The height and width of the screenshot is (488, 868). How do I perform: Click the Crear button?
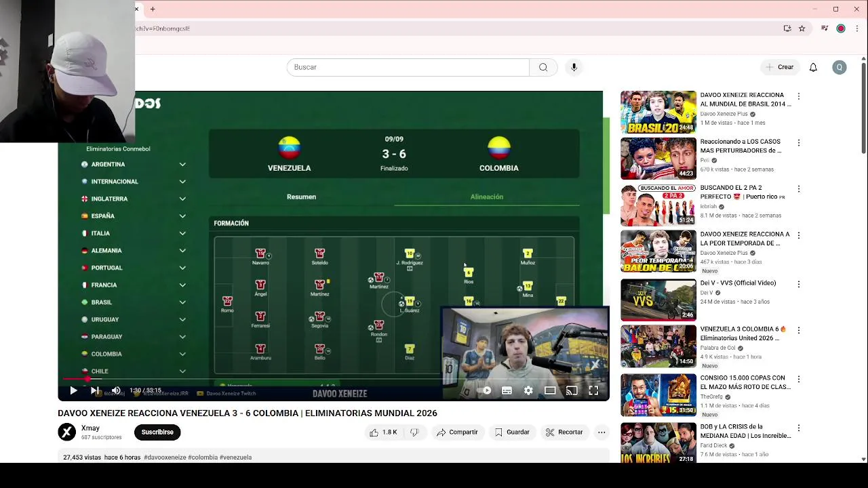[779, 67]
